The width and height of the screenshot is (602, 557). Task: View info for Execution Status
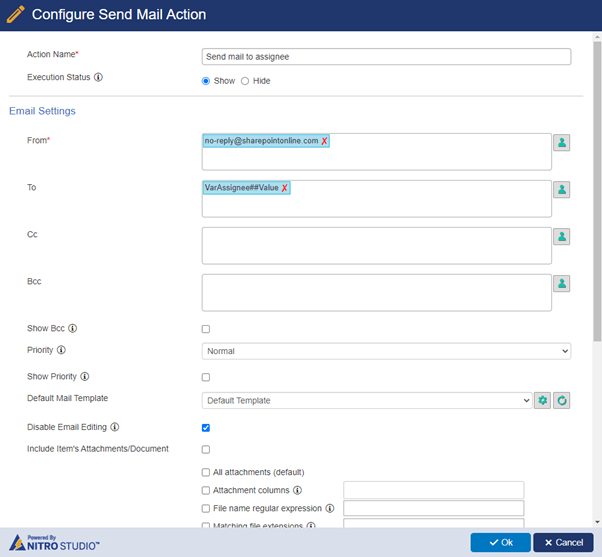pos(98,77)
